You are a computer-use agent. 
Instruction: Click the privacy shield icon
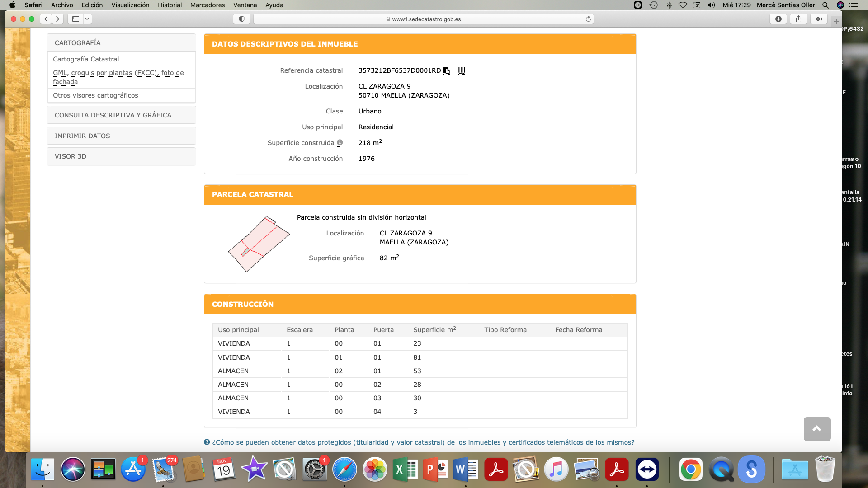pos(241,19)
